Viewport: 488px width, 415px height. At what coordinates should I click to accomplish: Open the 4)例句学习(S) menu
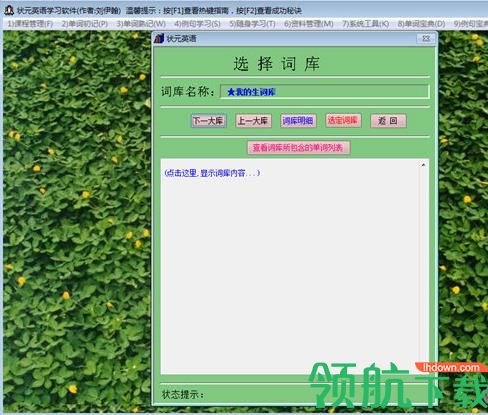(197, 24)
